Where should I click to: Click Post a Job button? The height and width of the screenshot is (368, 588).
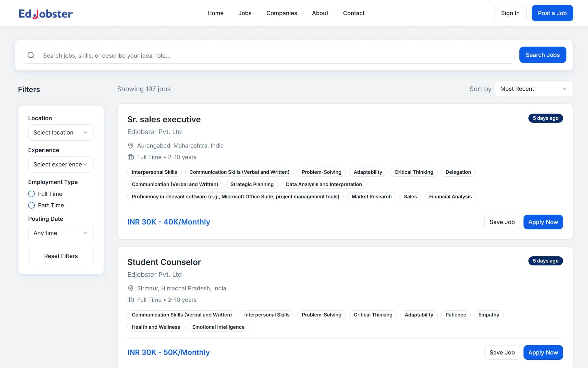tap(552, 13)
